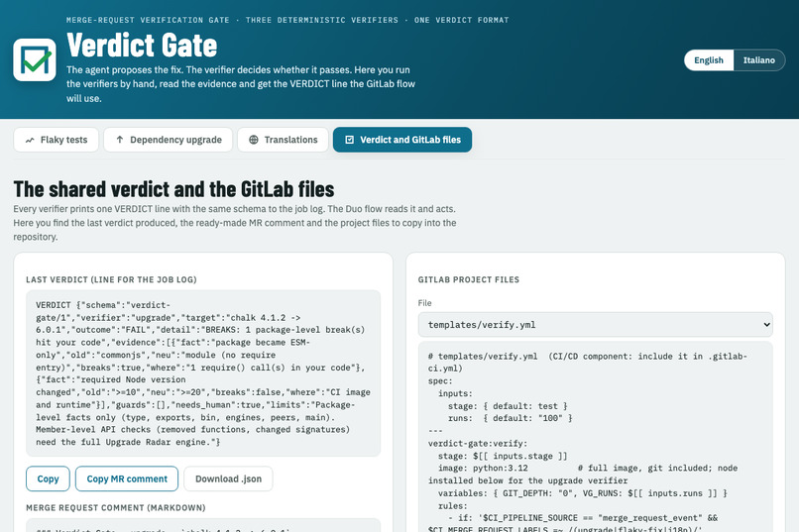The width and height of the screenshot is (799, 532).
Task: Click the 'LAST VERDICT (LINE FOR THE JOB LOG)' label
Action: (x=112, y=279)
